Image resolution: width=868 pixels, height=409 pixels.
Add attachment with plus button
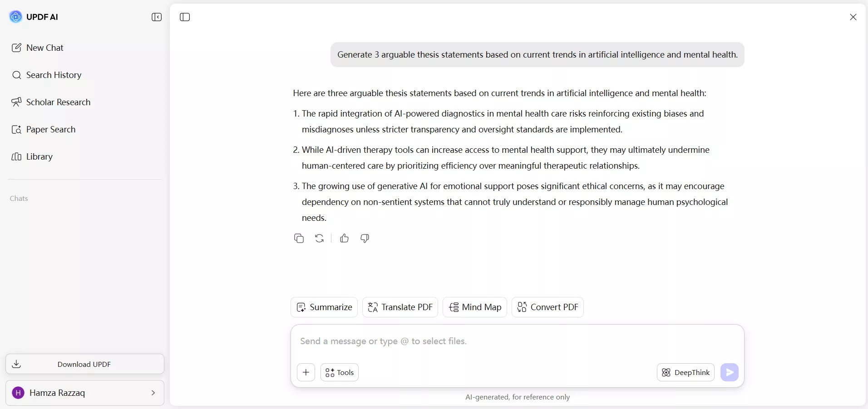coord(306,372)
